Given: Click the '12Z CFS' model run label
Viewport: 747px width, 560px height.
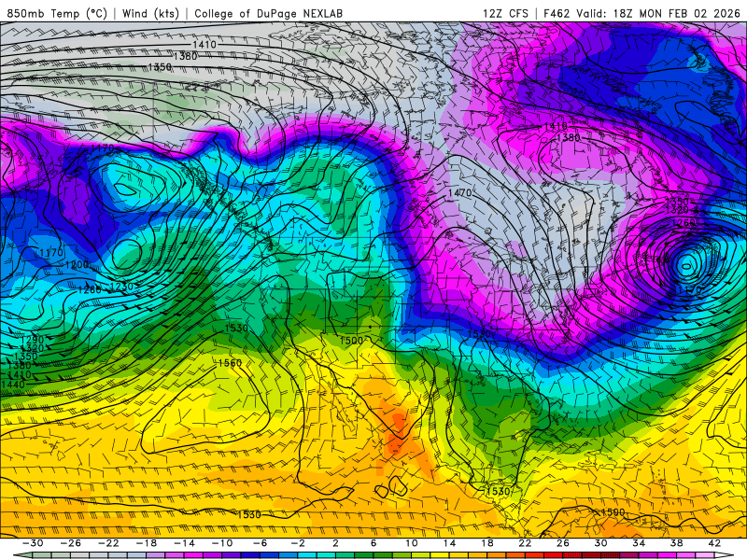Looking at the screenshot, I should pyautogui.click(x=505, y=13).
